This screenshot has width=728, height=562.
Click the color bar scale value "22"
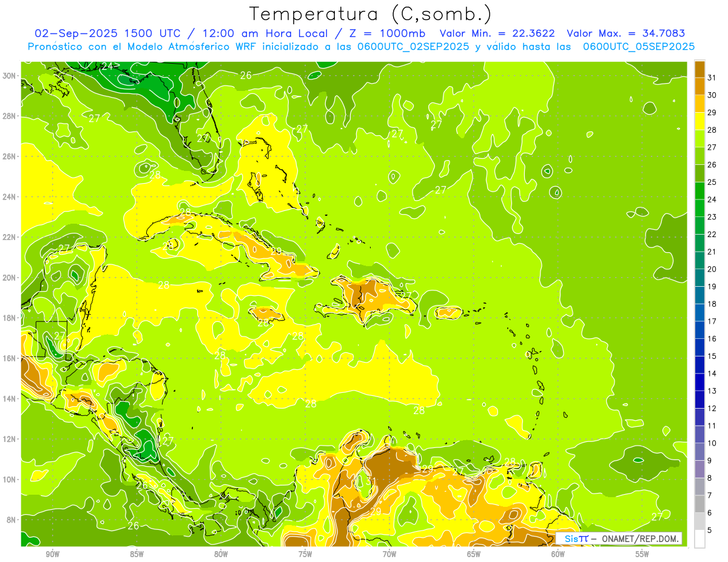pos(712,234)
